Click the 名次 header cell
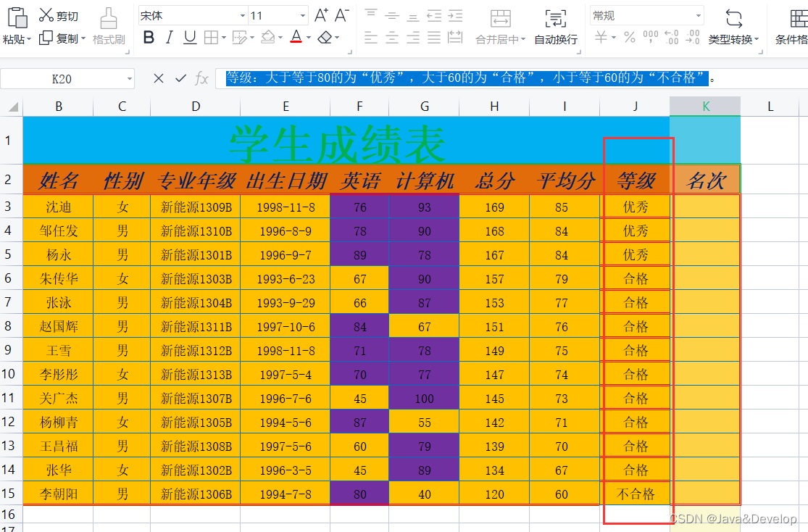Image resolution: width=808 pixels, height=532 pixels. pyautogui.click(x=705, y=180)
